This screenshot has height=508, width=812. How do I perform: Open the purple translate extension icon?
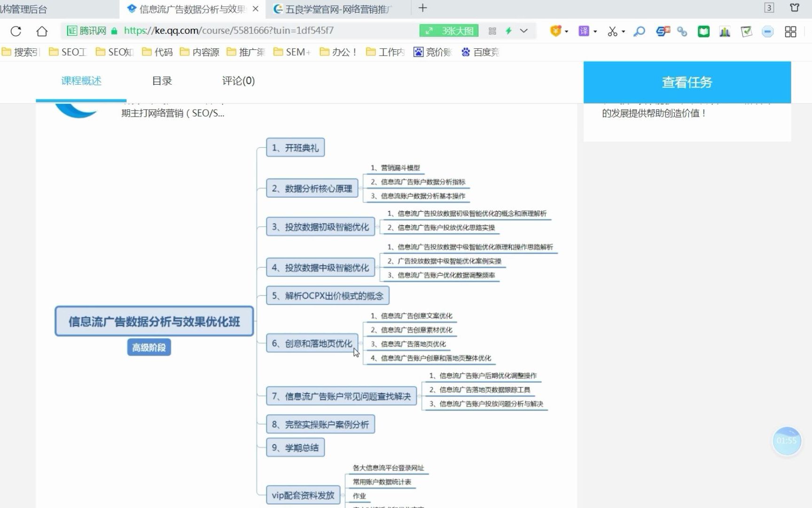pyautogui.click(x=584, y=31)
